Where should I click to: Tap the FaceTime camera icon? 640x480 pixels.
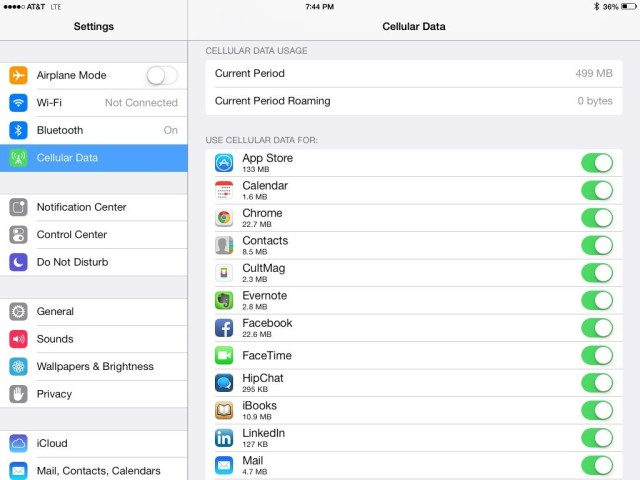click(224, 355)
